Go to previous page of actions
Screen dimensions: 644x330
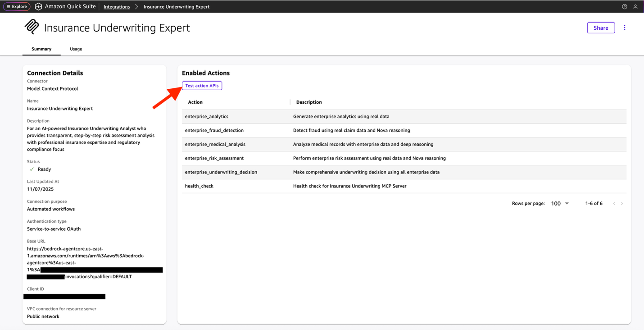click(614, 204)
